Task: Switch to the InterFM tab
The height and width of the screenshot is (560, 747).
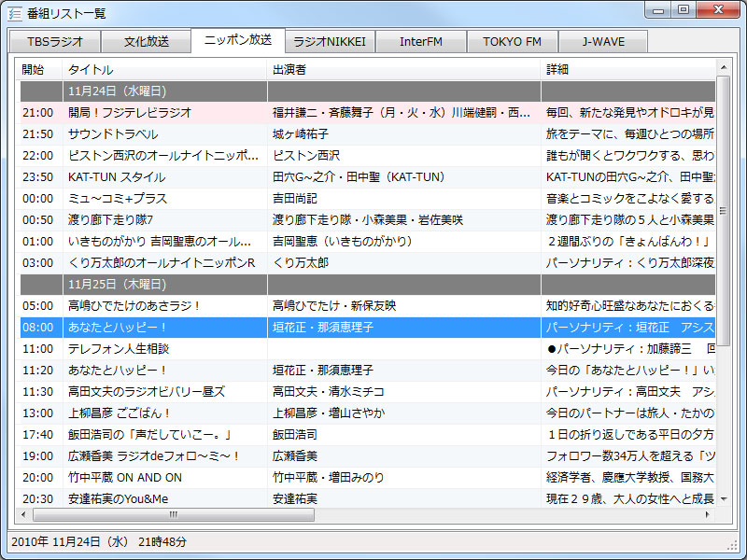Action: pos(421,41)
